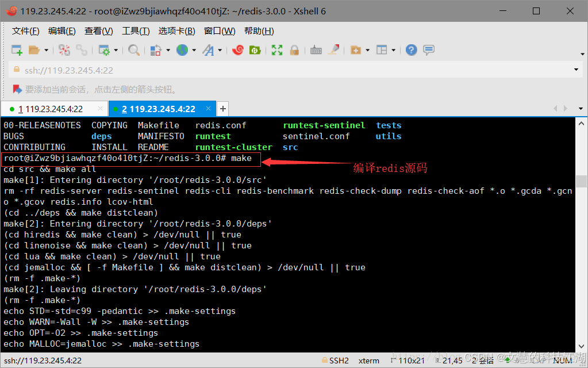Click 110x21 terminal size in status bar

click(x=412, y=361)
